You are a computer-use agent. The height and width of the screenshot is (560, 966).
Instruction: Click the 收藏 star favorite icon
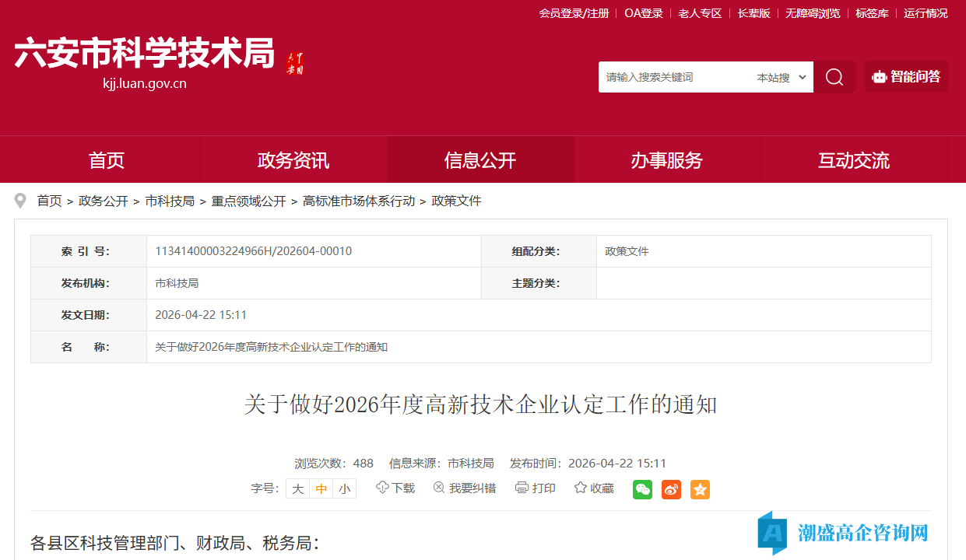(580, 488)
